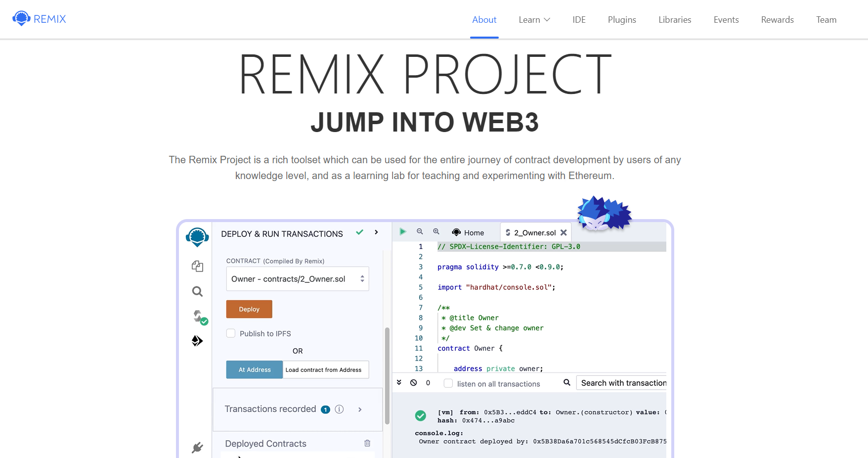Expand the Learn dropdown menu
The image size is (868, 458).
tap(534, 20)
